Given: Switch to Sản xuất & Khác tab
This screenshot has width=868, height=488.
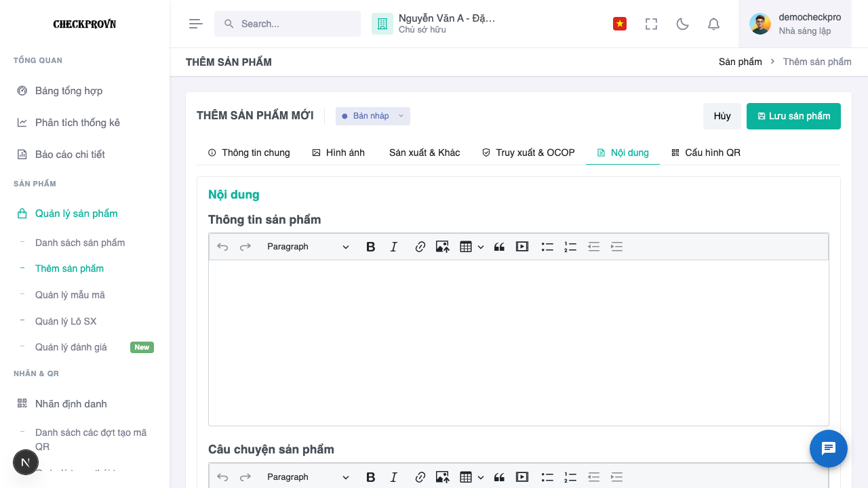Looking at the screenshot, I should pos(425,152).
